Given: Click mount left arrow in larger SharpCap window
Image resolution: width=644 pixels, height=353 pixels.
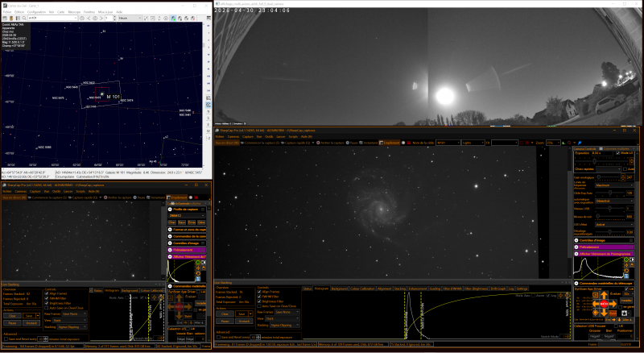Looking at the screenshot, I should pyautogui.click(x=596, y=304).
